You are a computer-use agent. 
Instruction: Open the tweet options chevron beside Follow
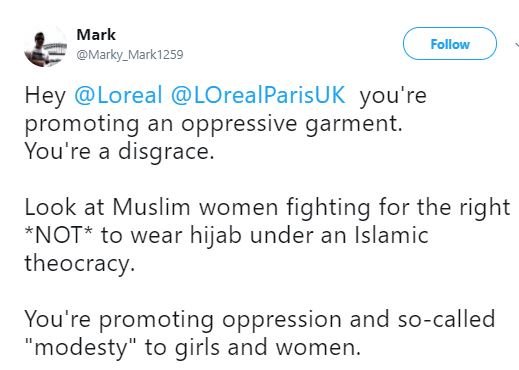pyautogui.click(x=517, y=44)
